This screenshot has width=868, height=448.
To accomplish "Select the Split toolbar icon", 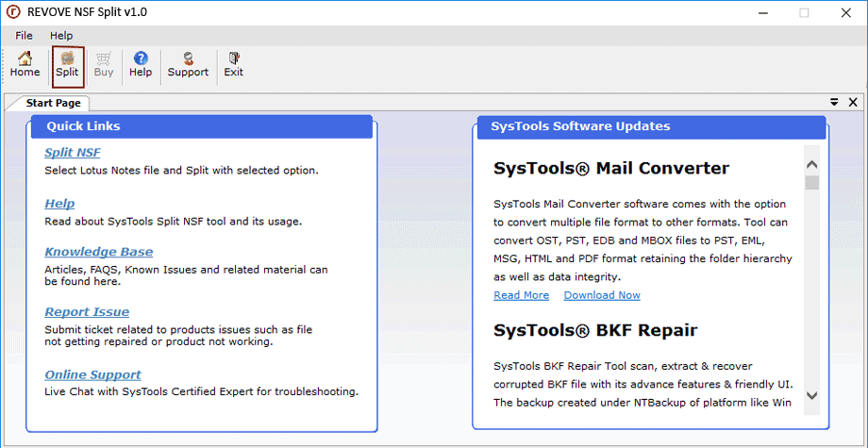I will pos(68,65).
